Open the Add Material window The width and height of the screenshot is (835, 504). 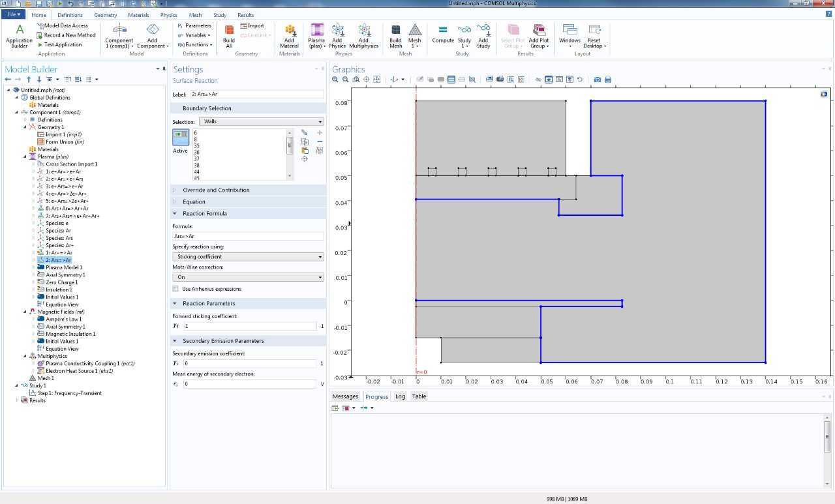(289, 37)
